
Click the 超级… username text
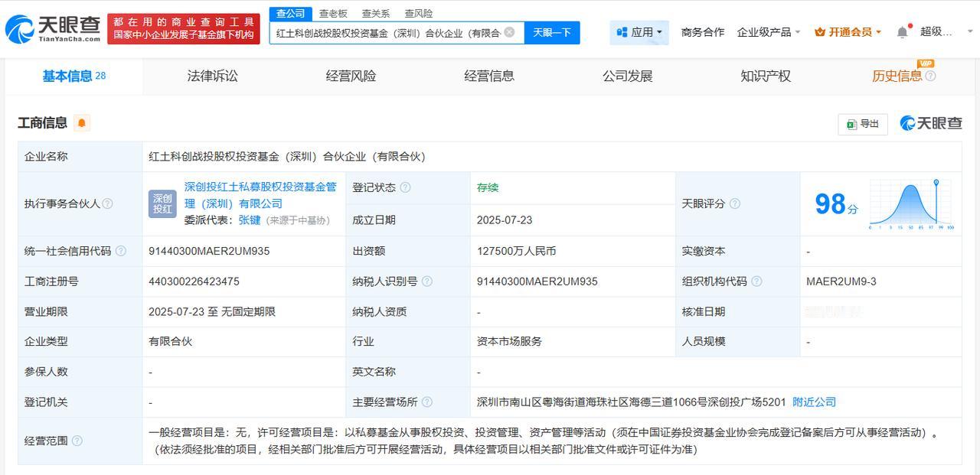tap(936, 31)
